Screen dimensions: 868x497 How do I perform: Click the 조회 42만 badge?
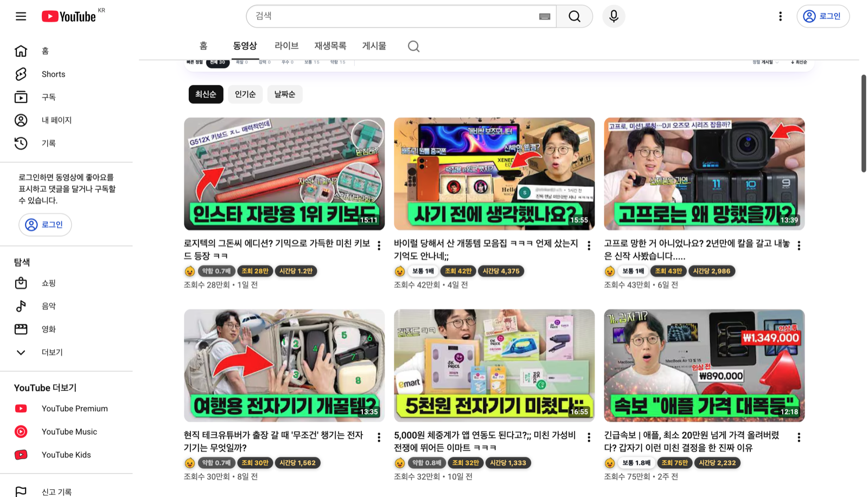(x=458, y=271)
